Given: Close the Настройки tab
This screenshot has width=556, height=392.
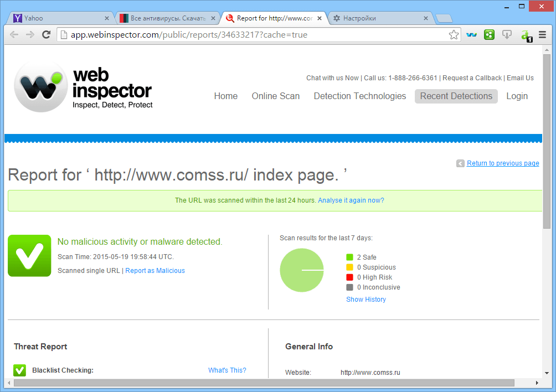Looking at the screenshot, I should point(426,18).
